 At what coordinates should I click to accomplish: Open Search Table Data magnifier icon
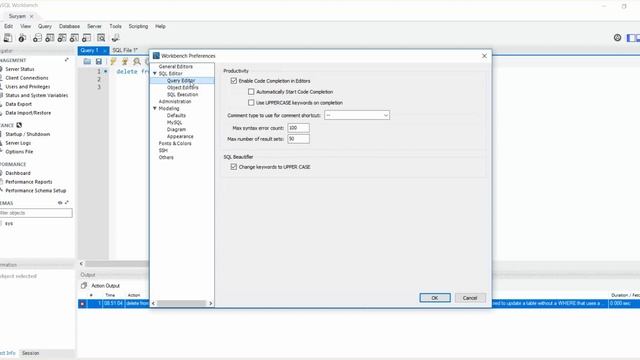click(x=101, y=38)
